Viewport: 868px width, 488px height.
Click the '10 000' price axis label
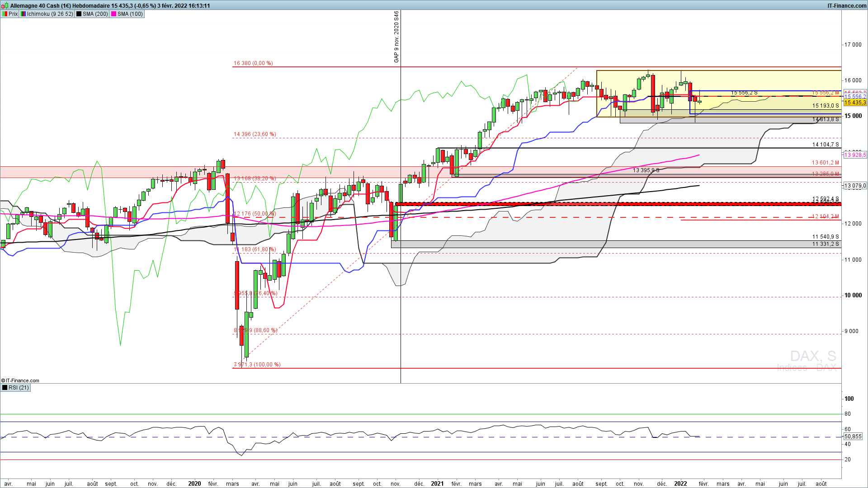[x=853, y=296]
